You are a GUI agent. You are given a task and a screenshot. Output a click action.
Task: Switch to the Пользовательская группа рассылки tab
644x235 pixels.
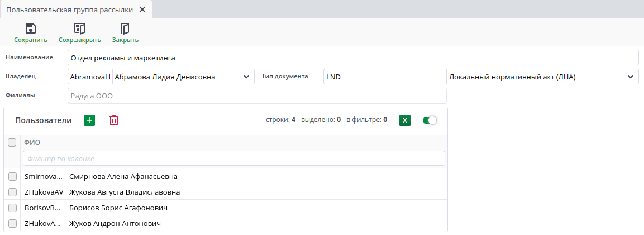click(69, 10)
